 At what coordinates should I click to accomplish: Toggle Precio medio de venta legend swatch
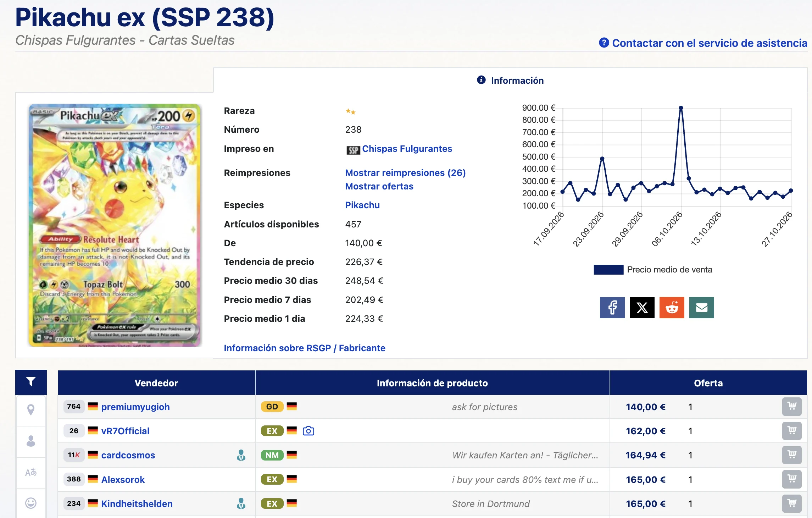pyautogui.click(x=608, y=270)
